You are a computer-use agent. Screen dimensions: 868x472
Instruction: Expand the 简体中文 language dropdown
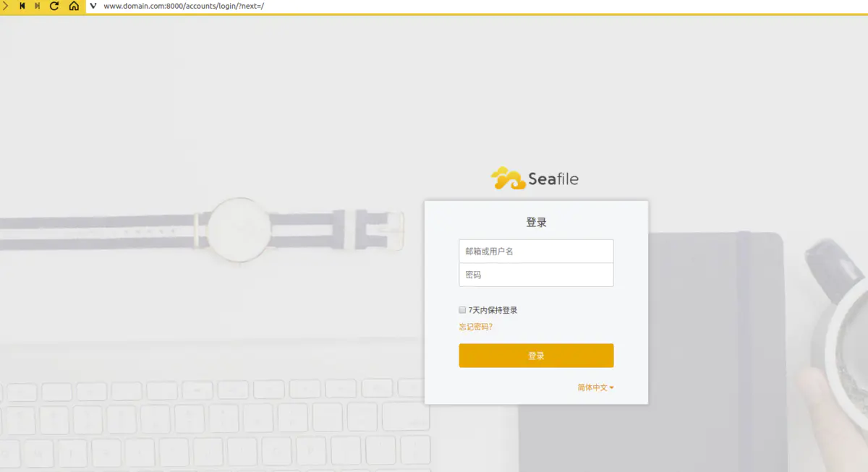[x=595, y=387]
